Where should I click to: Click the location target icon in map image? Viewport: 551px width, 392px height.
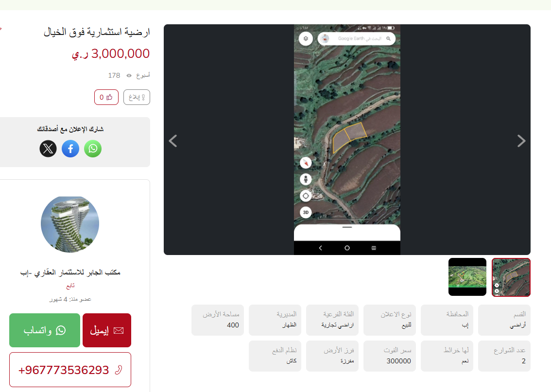(306, 196)
